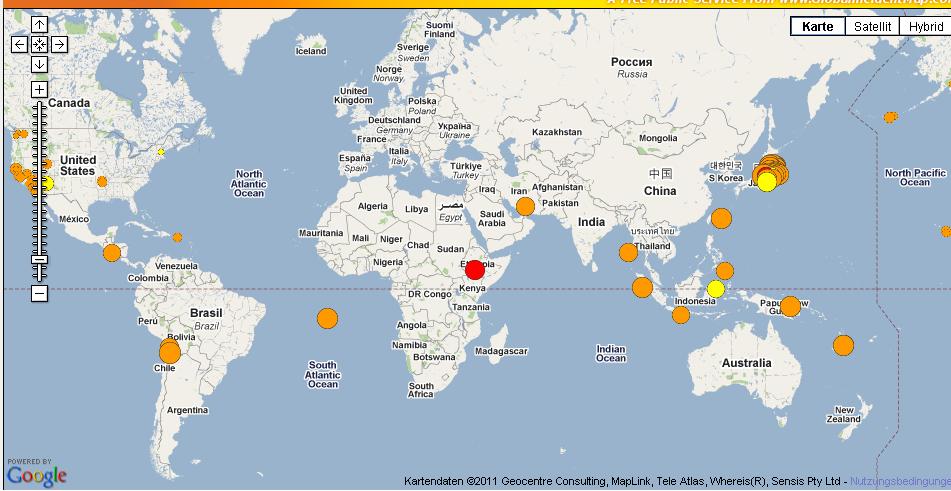Pan the map up with the arrow button
This screenshot has width=951, height=491.
point(39,24)
